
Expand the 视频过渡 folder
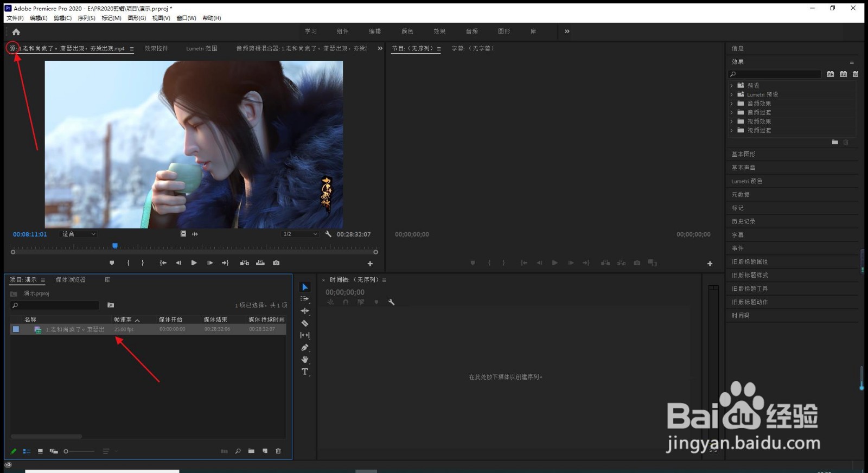[732, 131]
